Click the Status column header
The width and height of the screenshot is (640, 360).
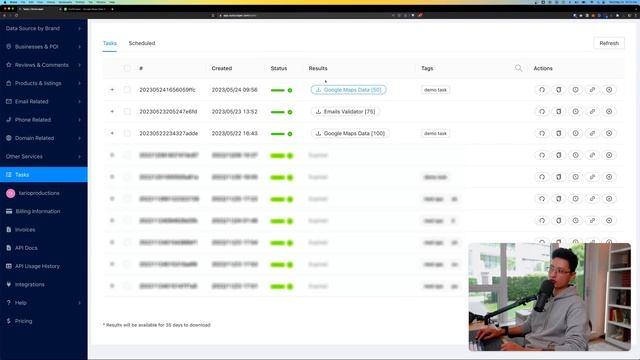pyautogui.click(x=279, y=68)
